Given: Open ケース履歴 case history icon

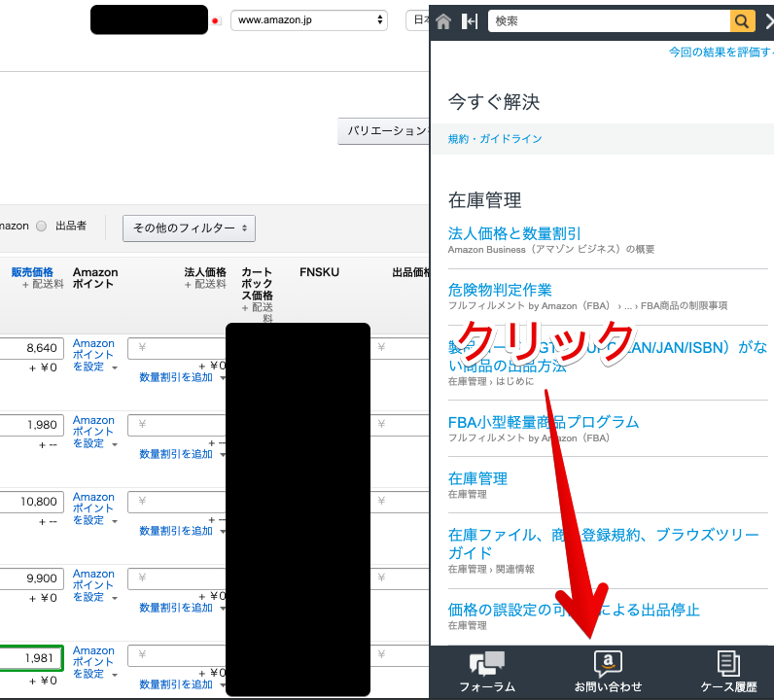Looking at the screenshot, I should [728, 672].
